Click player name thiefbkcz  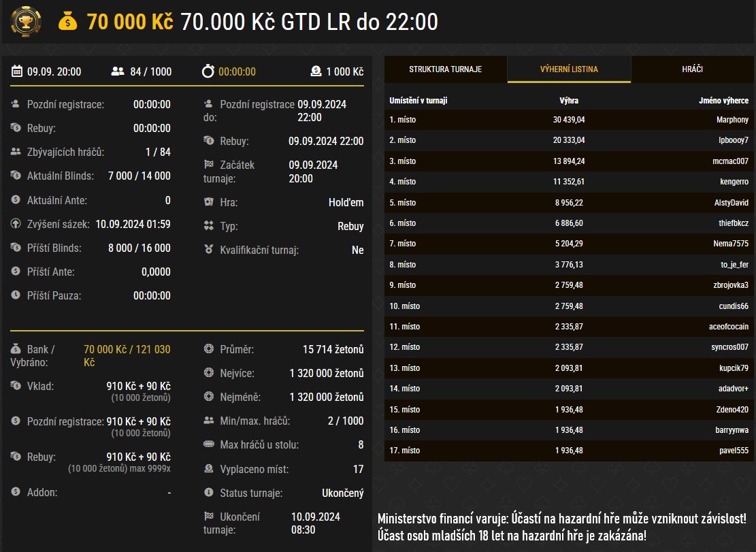pyautogui.click(x=734, y=223)
